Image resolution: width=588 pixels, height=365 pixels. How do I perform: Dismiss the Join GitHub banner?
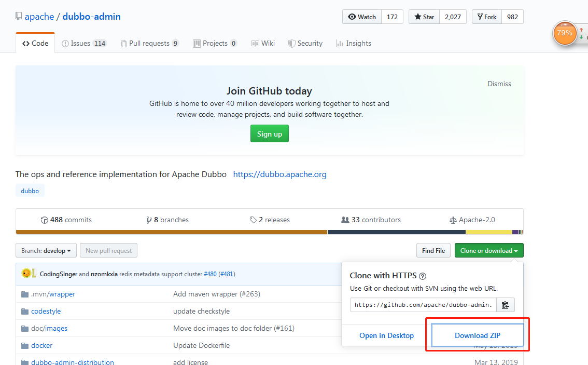499,84
